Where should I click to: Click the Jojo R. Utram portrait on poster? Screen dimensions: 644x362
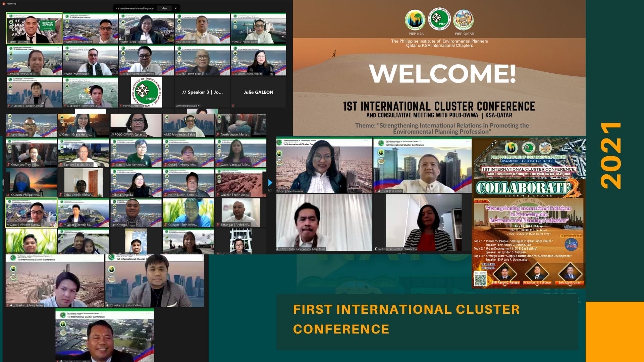click(570, 272)
